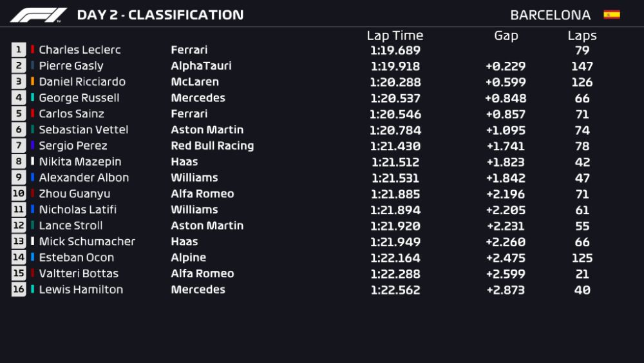The width and height of the screenshot is (644, 363).
Task: Click driver name Pierre Gasly
Action: click(x=71, y=66)
